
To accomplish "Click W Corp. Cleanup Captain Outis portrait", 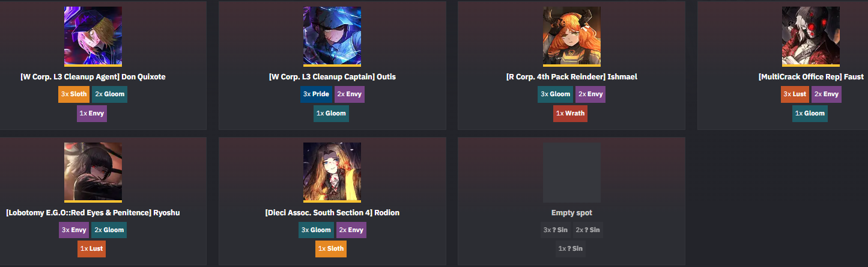I will 332,36.
